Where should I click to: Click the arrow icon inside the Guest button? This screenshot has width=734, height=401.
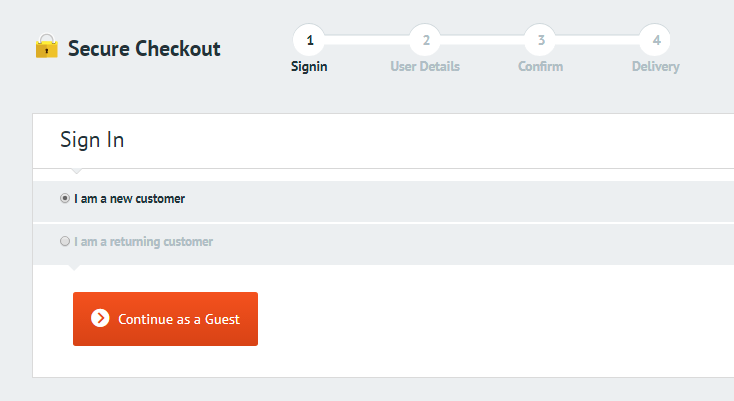[100, 318]
